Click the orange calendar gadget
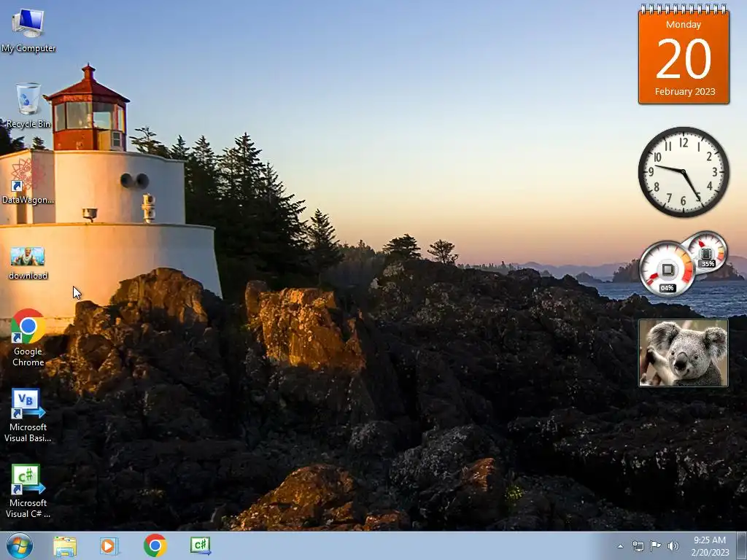 [684, 54]
